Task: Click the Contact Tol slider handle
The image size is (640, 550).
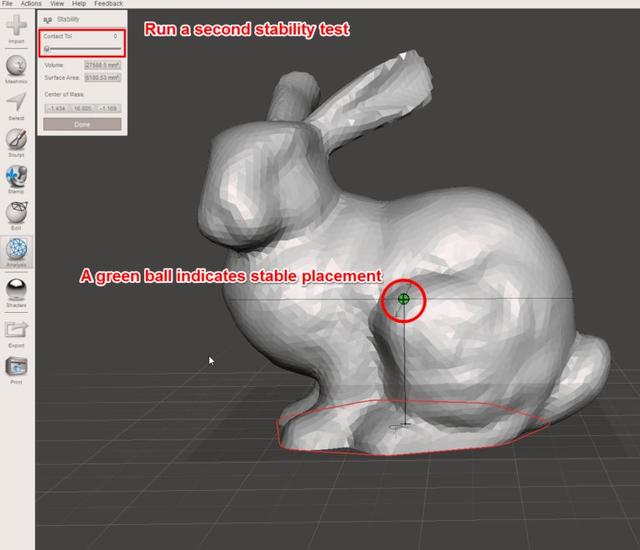Action: pos(47,48)
